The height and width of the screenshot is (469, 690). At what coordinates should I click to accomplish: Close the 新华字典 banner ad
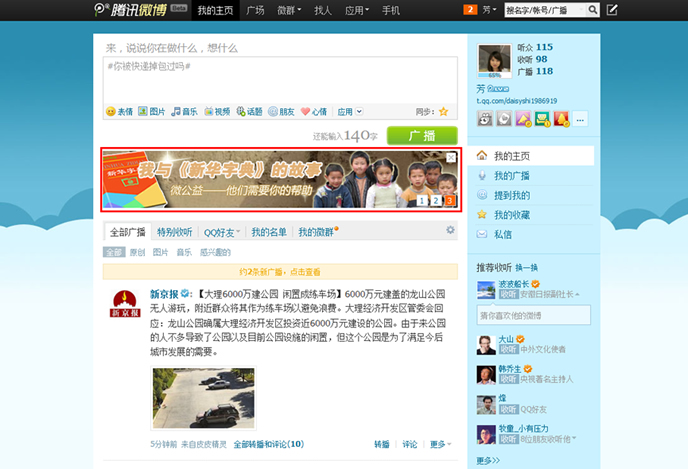[x=451, y=157]
